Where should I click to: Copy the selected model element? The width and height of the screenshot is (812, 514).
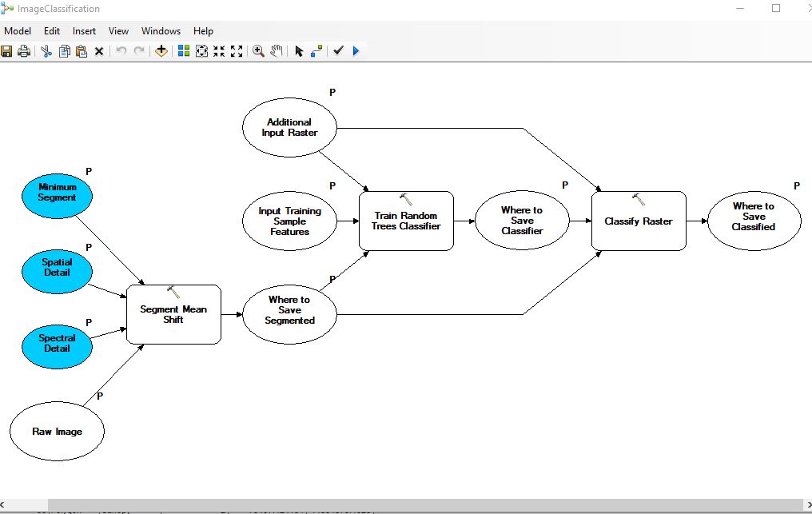click(x=65, y=51)
